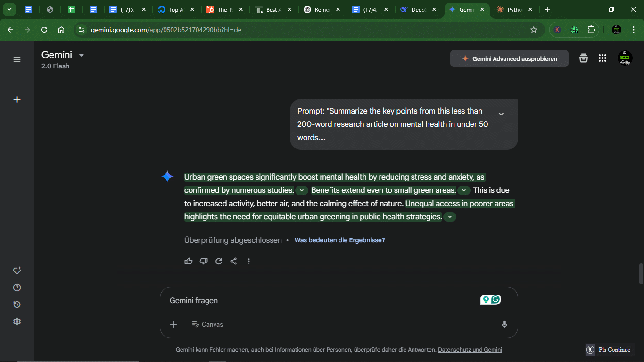Click the Grammarly icon in prompt box
Screen dimensions: 644x362
(495, 299)
